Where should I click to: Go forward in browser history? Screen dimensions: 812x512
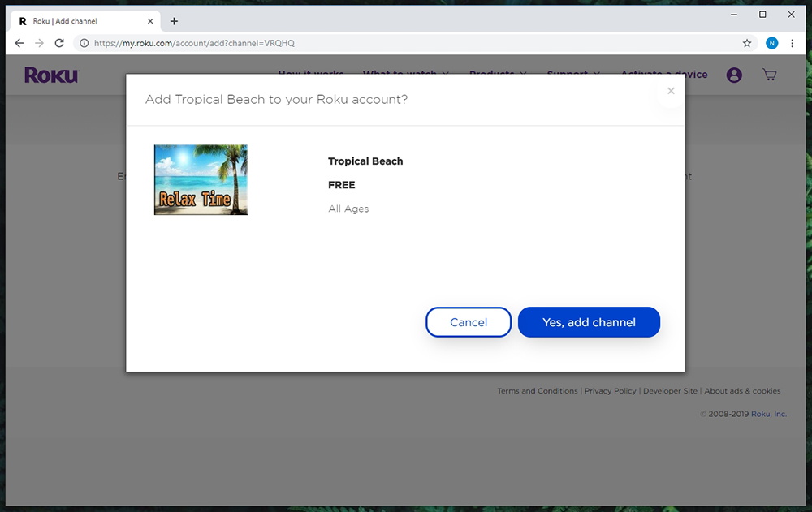(x=39, y=43)
